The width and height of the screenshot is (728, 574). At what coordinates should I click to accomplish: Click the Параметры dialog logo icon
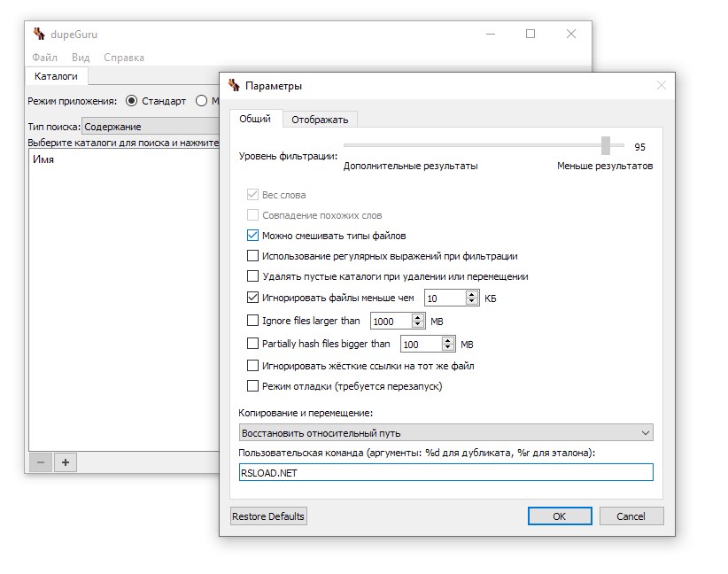(x=234, y=85)
